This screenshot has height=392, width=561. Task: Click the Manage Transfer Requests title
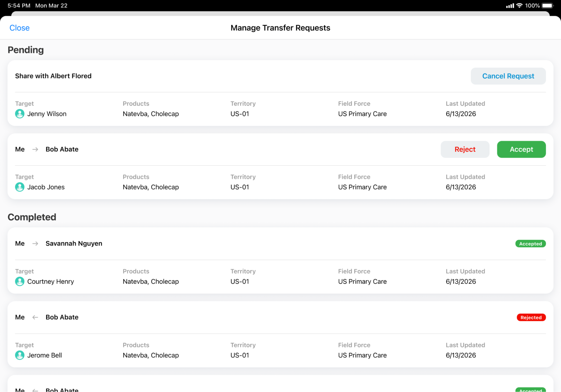point(280,28)
